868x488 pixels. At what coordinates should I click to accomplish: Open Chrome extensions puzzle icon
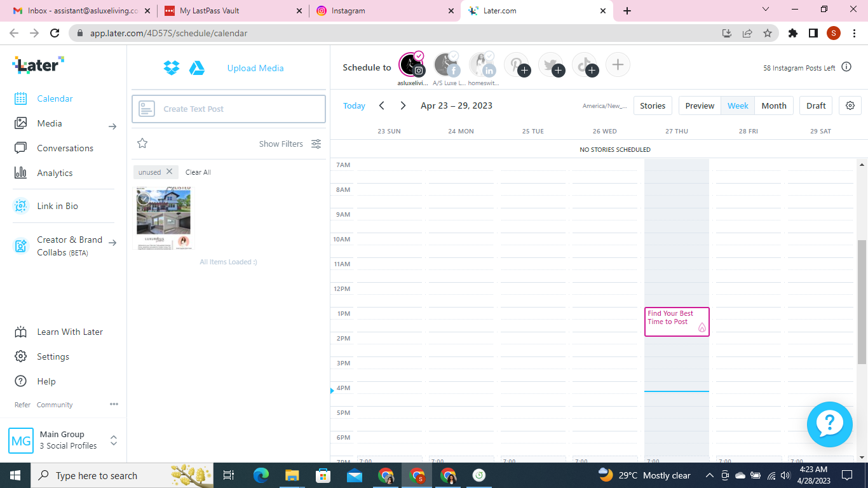point(793,33)
